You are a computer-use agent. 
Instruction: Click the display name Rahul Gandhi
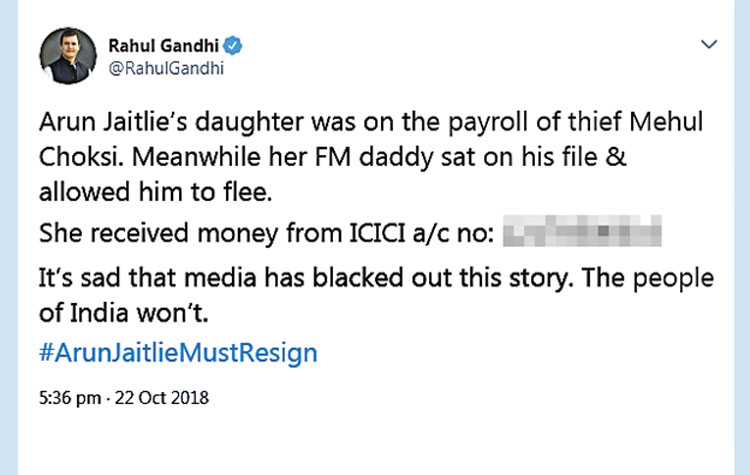pos(163,46)
